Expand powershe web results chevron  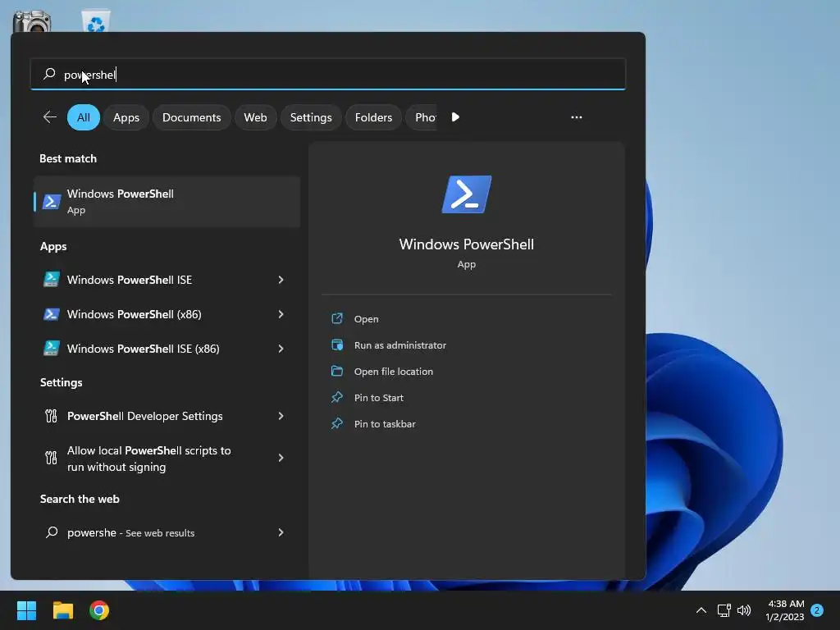click(x=281, y=532)
